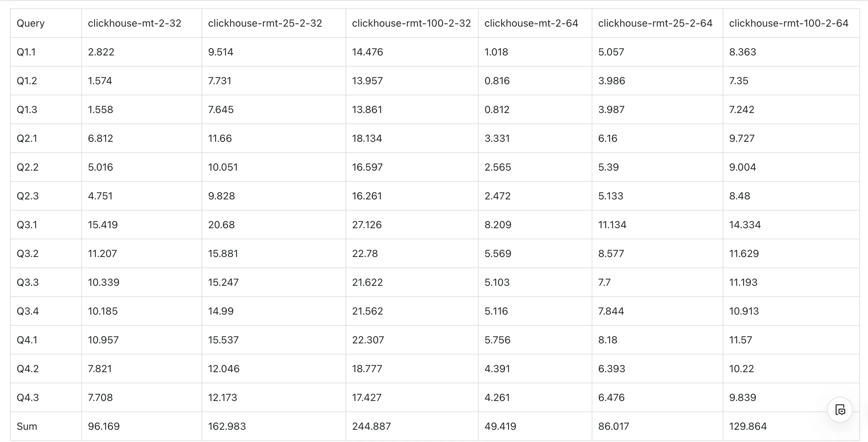Click the clickhouse-rmt-25-2-32 header cell
Screen dimensions: 868x442
click(265, 23)
